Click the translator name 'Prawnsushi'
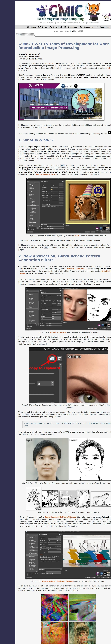Image resolution: width=111 pixels, height=644 pixels. [x=34, y=56]
